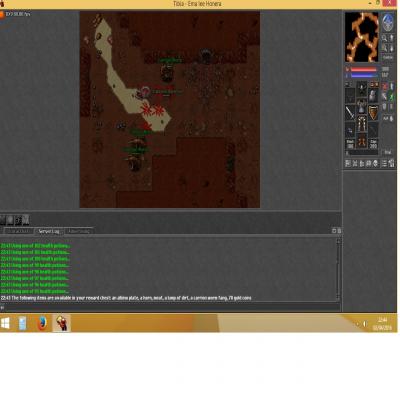Select the sword in the weapon slot
400x400 pixels.
pyautogui.click(x=350, y=112)
